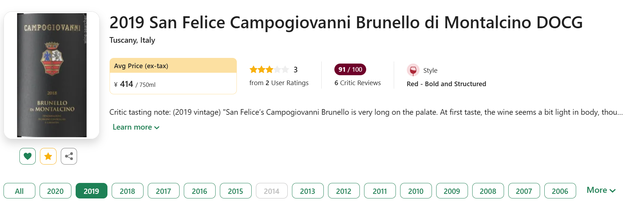Open the More vintages dropdown
This screenshot has height=208, width=644.
coord(601,190)
